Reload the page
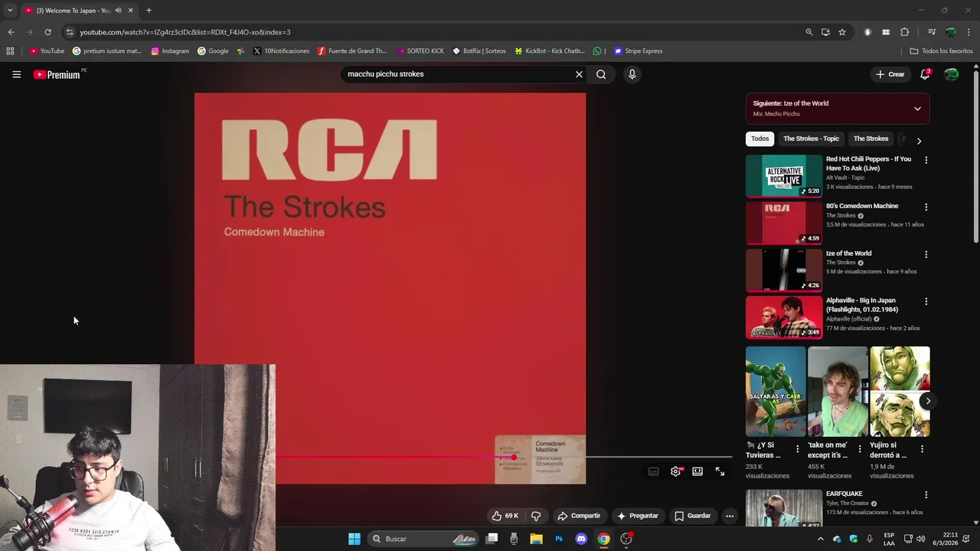The image size is (980, 551). tap(47, 32)
